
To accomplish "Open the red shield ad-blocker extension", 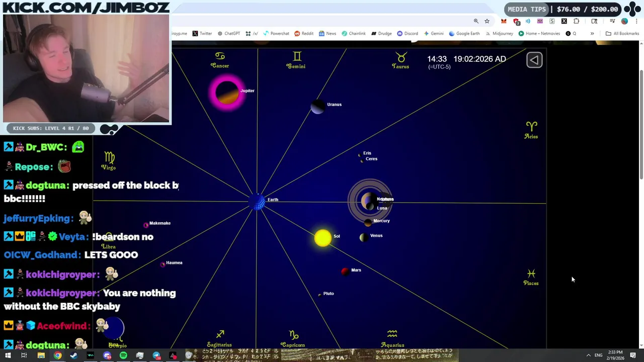I will click(516, 21).
